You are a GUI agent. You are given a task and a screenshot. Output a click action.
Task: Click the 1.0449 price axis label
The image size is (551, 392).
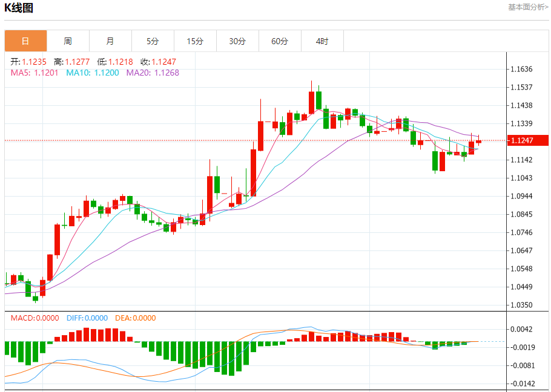[522, 287]
